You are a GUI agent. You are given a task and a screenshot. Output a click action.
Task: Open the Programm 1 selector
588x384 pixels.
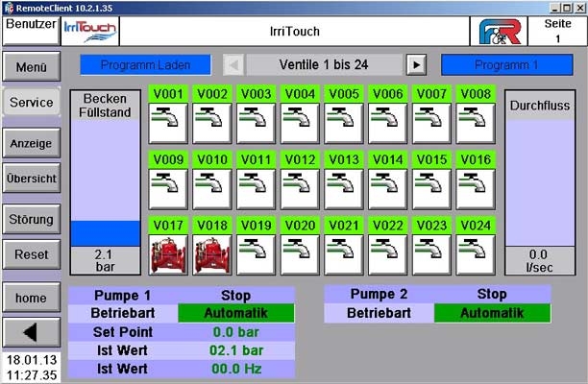click(x=496, y=65)
